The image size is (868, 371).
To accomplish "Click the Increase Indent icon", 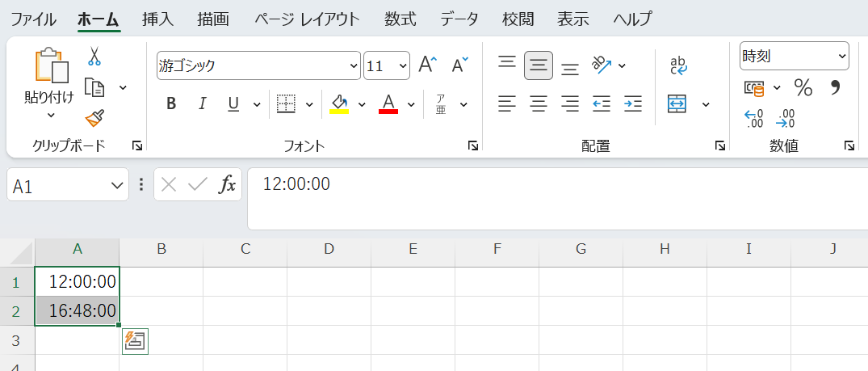I will [633, 103].
